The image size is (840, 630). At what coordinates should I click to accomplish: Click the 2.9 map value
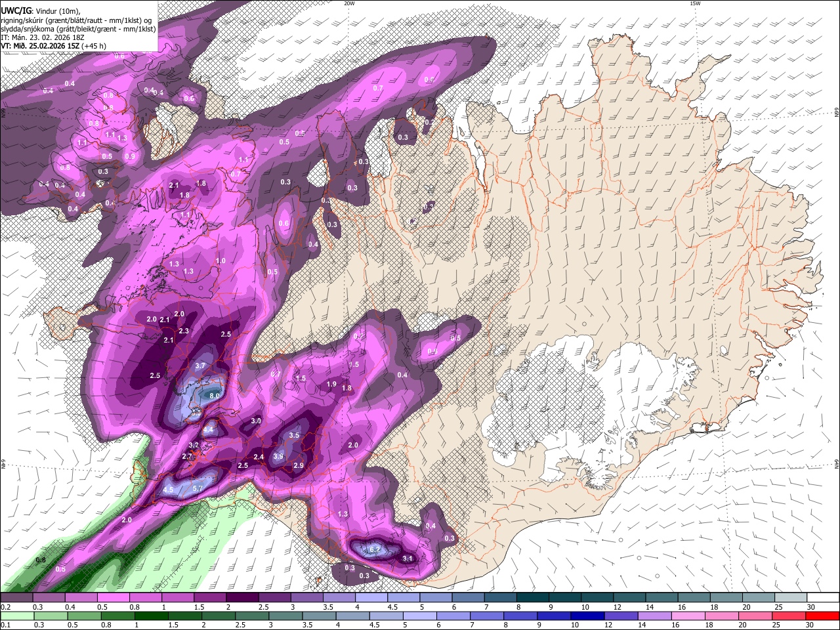coord(299,465)
